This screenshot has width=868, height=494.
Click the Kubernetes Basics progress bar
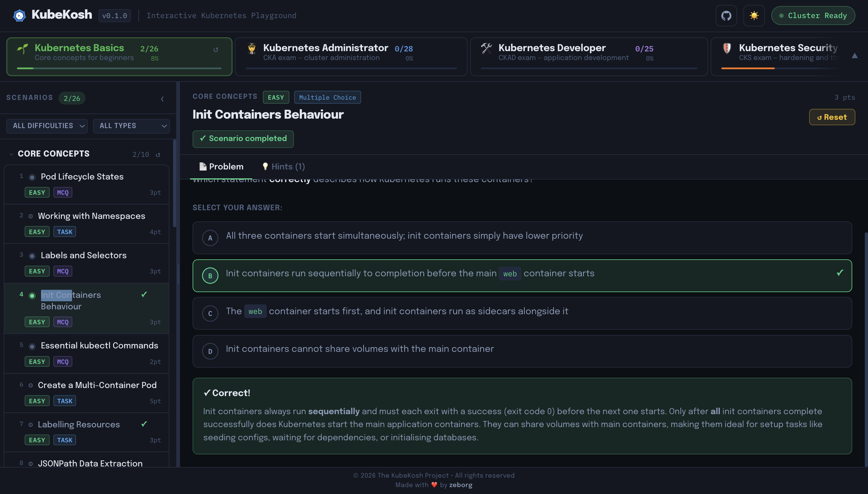tap(119, 68)
